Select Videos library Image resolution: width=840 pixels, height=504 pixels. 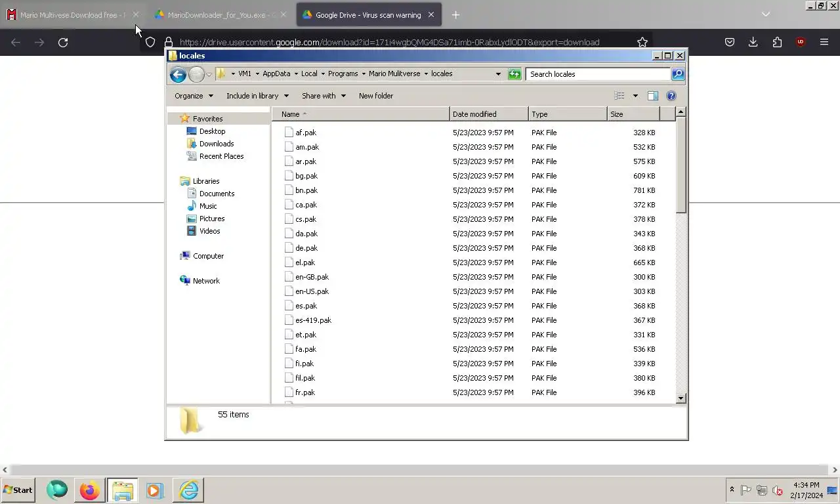coord(209,231)
